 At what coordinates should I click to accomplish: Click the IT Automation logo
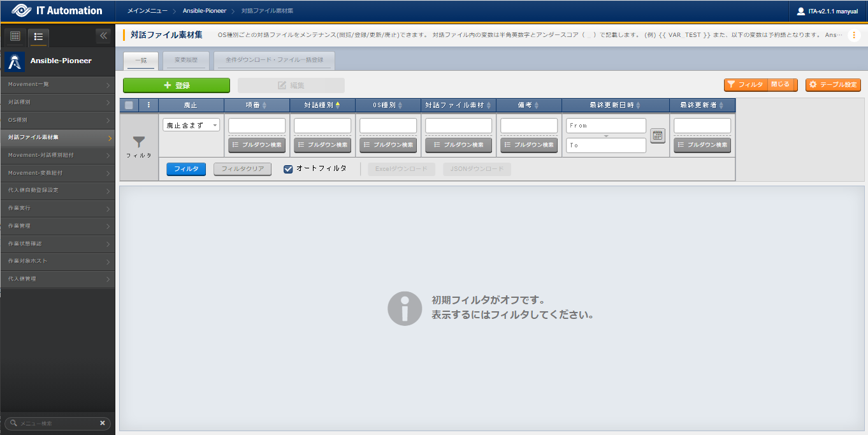click(57, 11)
